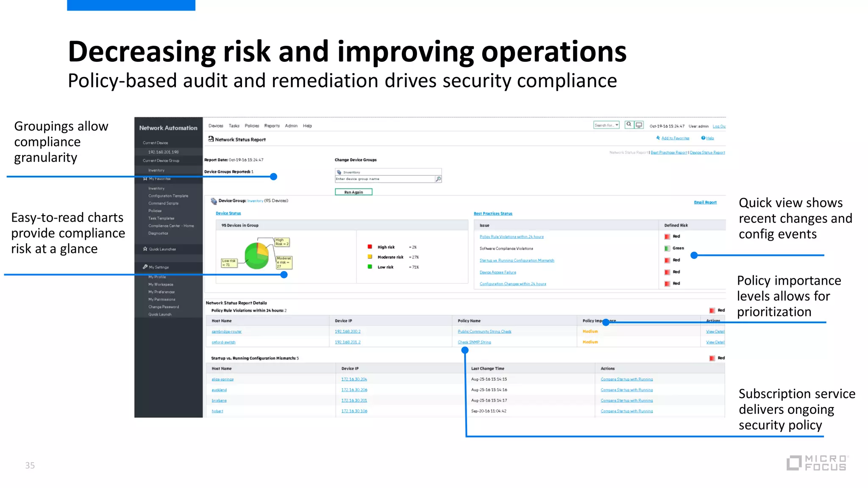The width and height of the screenshot is (868, 488).
Task: Open Change Password in sidebar
Action: (164, 307)
